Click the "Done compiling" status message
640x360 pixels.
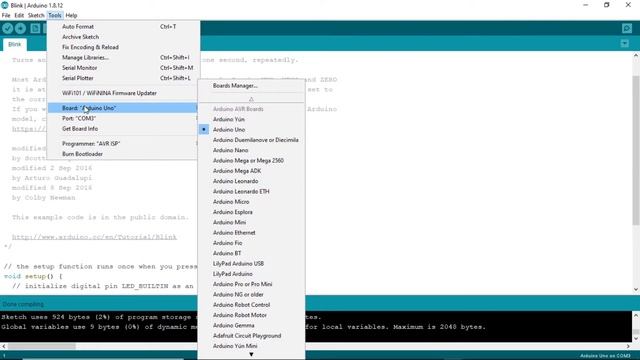click(23, 304)
